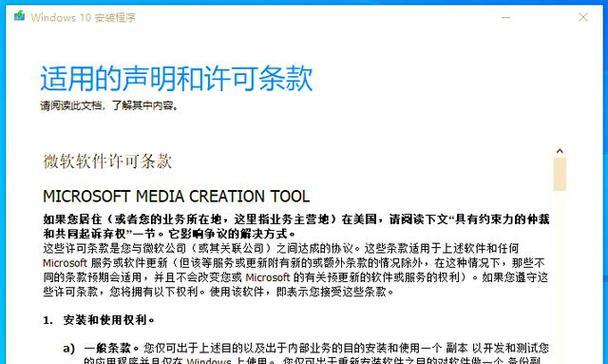Click the license text scrollbar thumb

(x=560, y=174)
